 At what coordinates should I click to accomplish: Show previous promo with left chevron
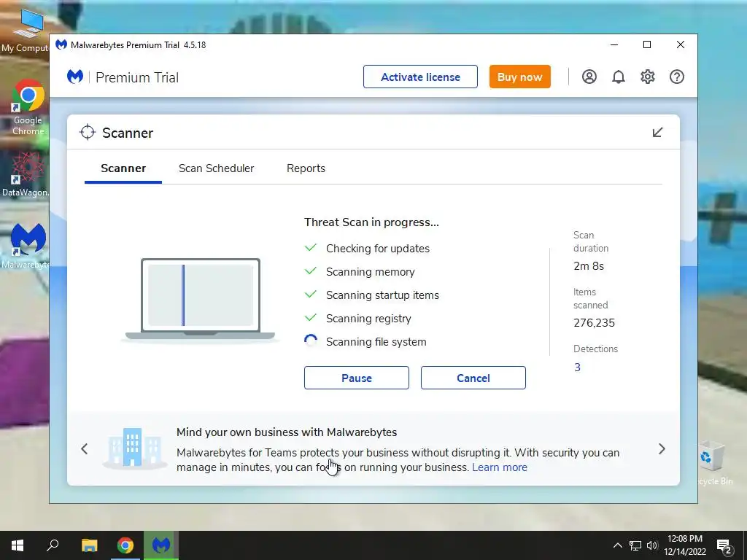point(85,448)
